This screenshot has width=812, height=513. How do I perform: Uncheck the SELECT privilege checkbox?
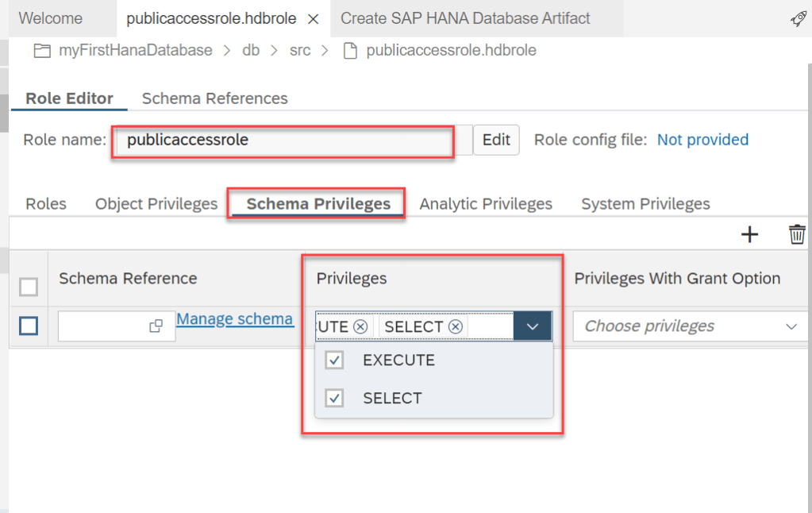pyautogui.click(x=335, y=398)
